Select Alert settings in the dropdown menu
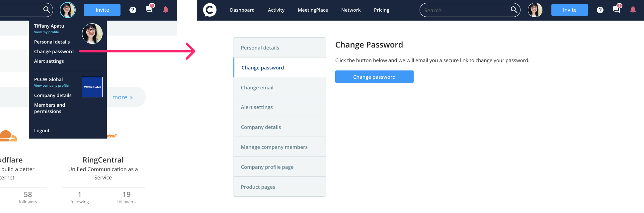 (x=49, y=61)
